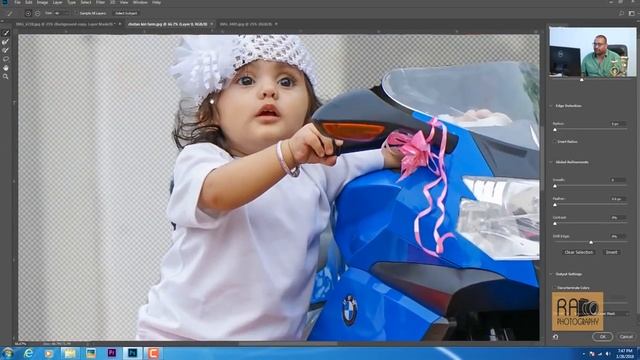Click the Select Subject button
Viewport: 640px width, 360px height.
[126, 13]
